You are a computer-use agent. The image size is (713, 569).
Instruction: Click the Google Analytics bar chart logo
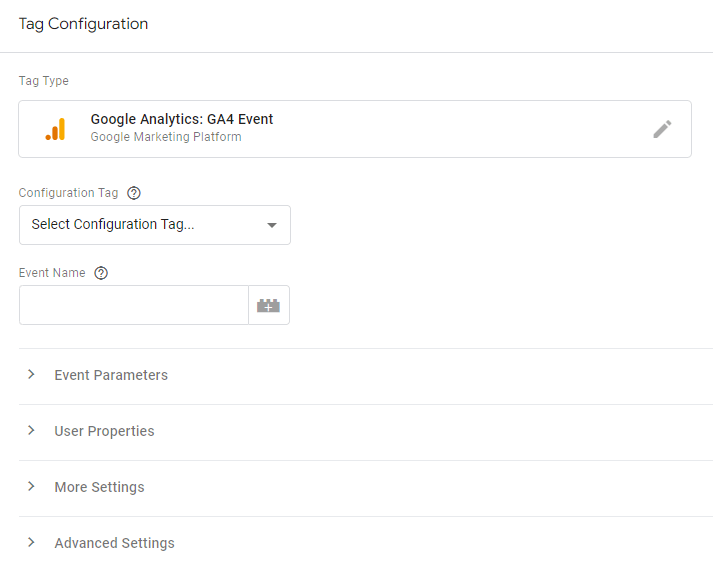pyautogui.click(x=55, y=129)
